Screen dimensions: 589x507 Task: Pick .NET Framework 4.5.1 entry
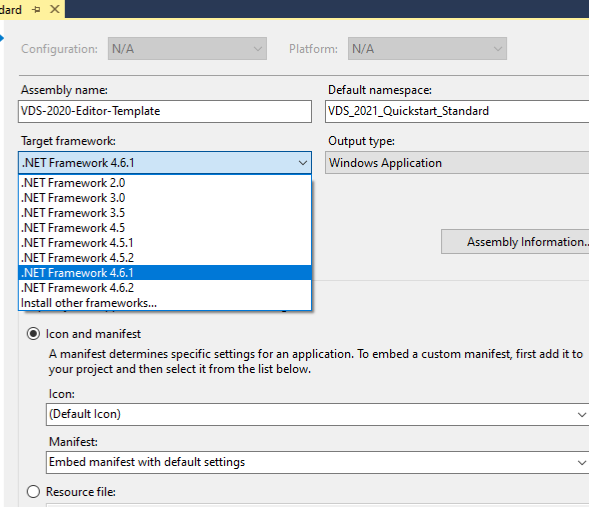point(165,243)
